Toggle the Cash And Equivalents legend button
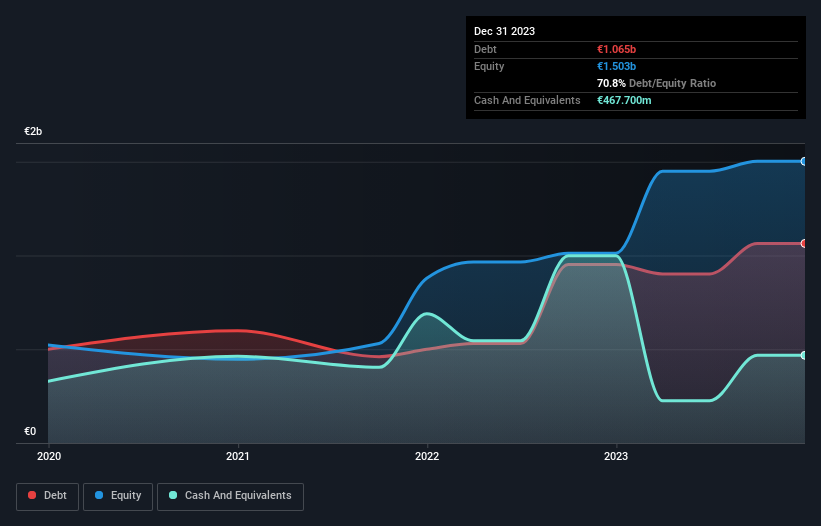 click(230, 496)
